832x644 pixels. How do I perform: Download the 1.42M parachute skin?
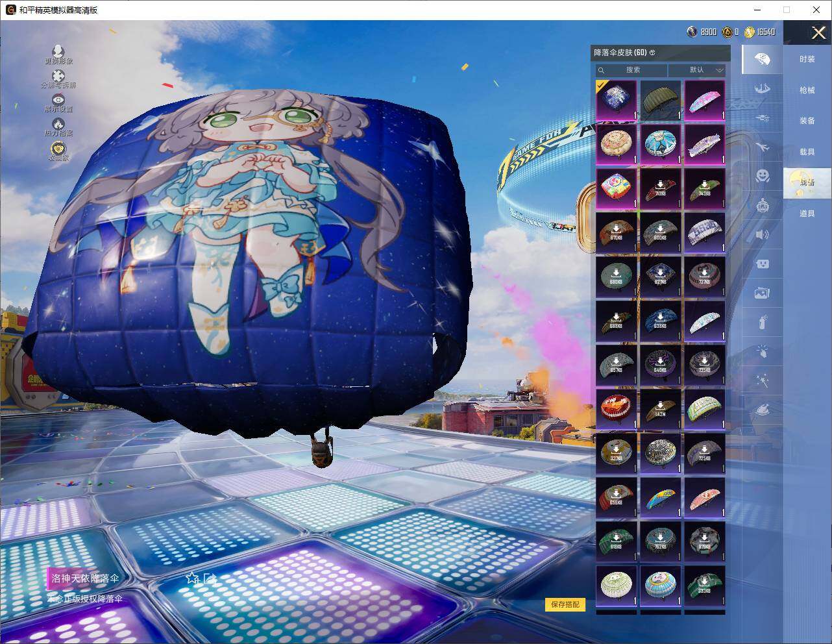(x=661, y=409)
